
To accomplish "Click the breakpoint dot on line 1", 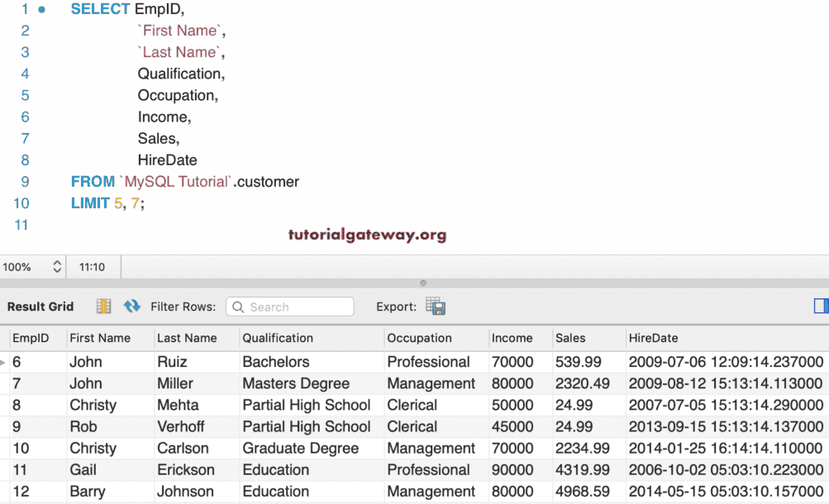I will click(x=42, y=9).
